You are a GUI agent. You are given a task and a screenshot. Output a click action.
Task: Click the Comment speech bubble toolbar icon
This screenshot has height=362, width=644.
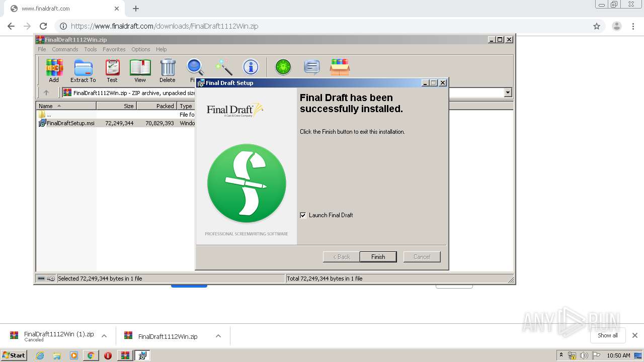(x=312, y=67)
